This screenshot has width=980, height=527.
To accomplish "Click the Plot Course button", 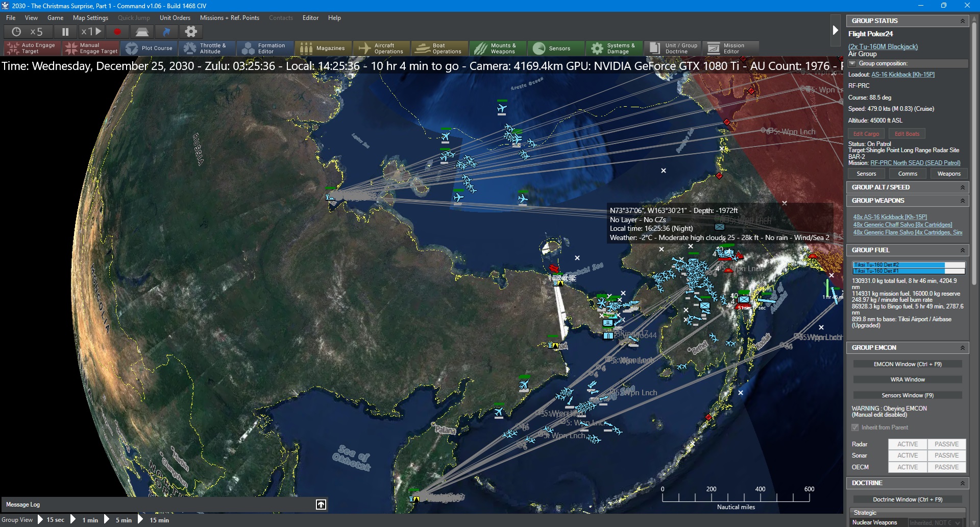I will (x=149, y=49).
